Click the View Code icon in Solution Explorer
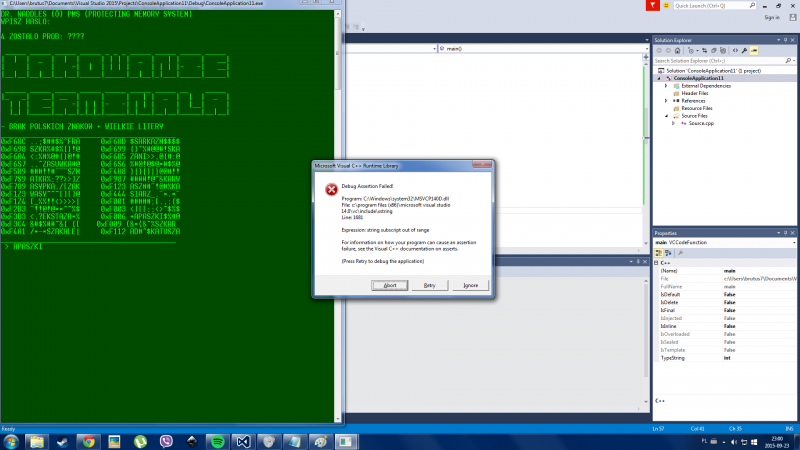The image size is (800, 450). pyautogui.click(x=737, y=50)
